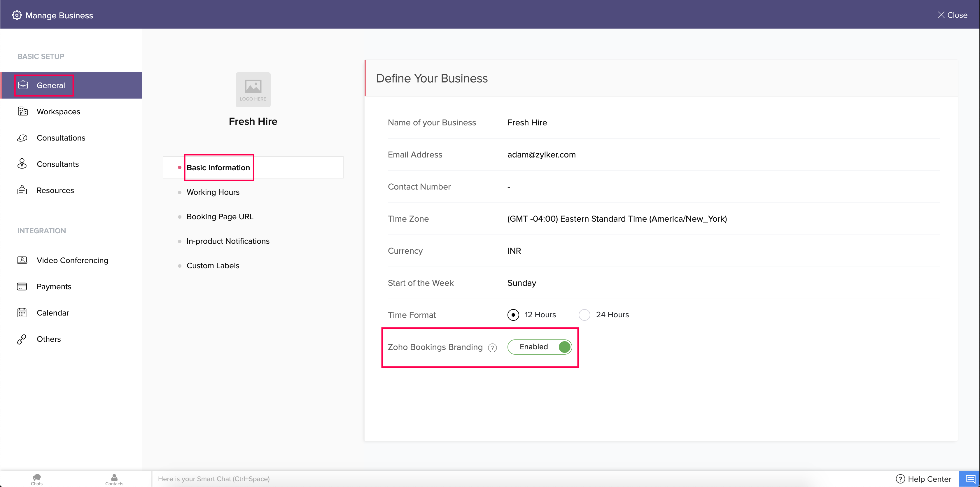Open the Contacts icon at bottom

pyautogui.click(x=114, y=479)
